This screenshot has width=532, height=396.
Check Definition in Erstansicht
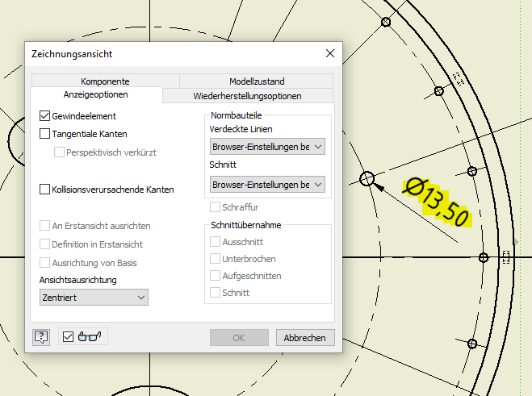44,244
